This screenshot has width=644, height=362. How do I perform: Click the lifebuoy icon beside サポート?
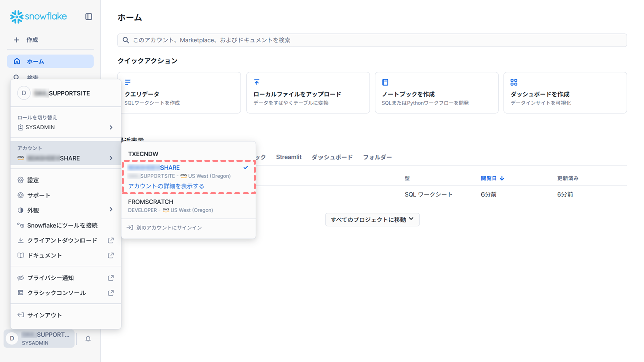(21, 195)
